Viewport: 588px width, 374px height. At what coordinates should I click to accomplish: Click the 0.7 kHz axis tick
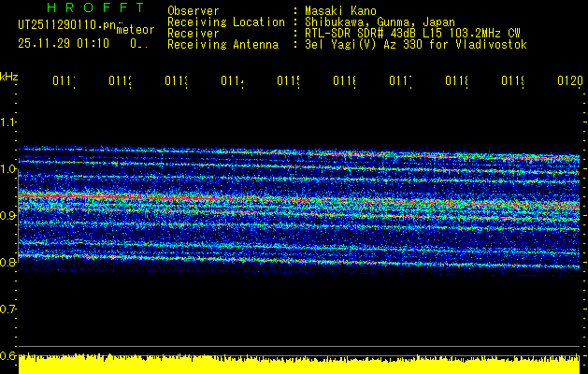coord(9,309)
